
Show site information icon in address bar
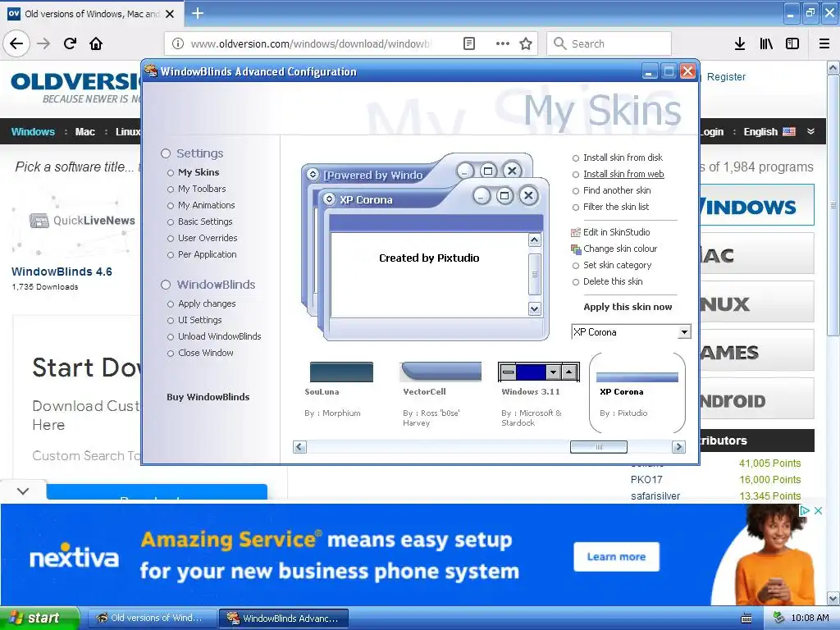178,43
